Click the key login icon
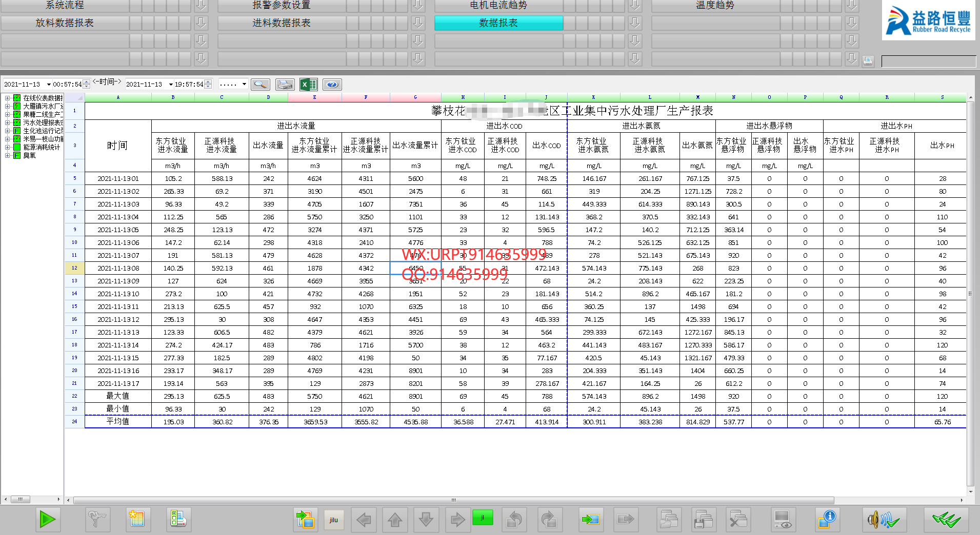Viewport: 980px width, 535px height. click(x=97, y=520)
